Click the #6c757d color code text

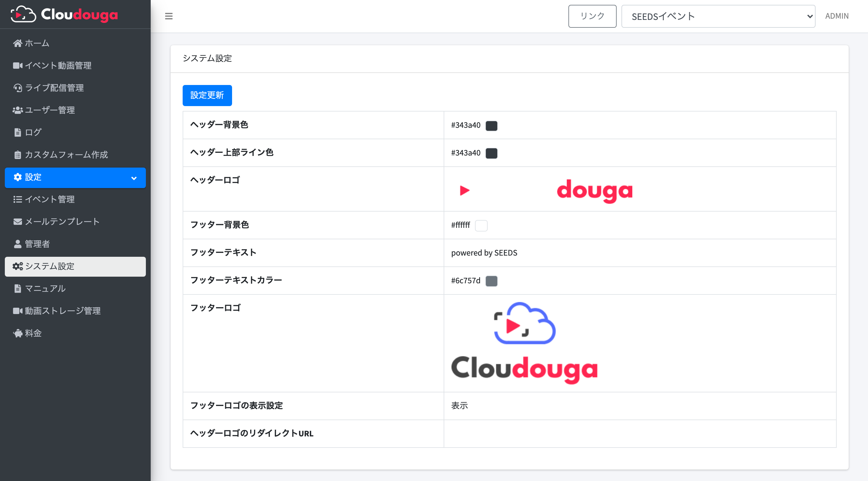pos(466,281)
